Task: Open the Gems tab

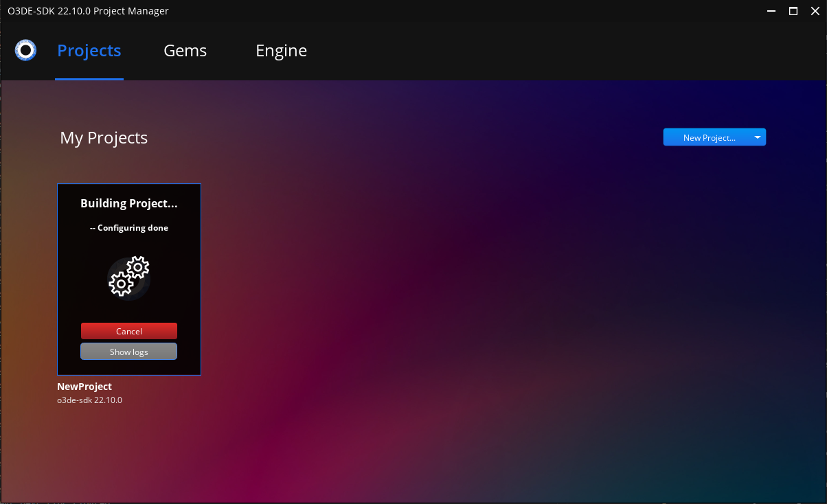Action: pos(185,51)
